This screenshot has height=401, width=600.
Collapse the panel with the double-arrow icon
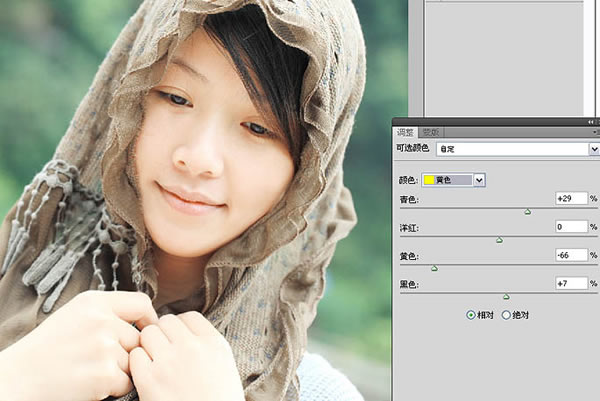(591, 122)
